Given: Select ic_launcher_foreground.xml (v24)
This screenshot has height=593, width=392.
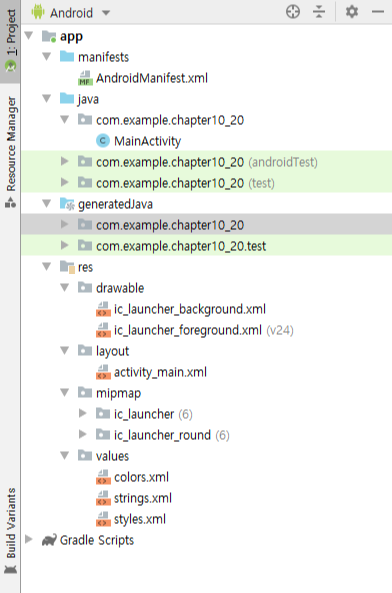Looking at the screenshot, I should point(204,330).
